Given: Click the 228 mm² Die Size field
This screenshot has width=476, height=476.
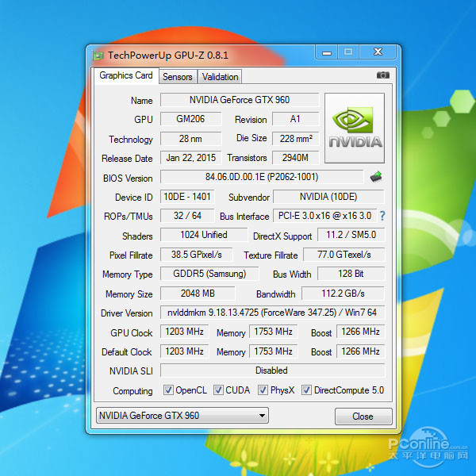Looking at the screenshot, I should [295, 139].
